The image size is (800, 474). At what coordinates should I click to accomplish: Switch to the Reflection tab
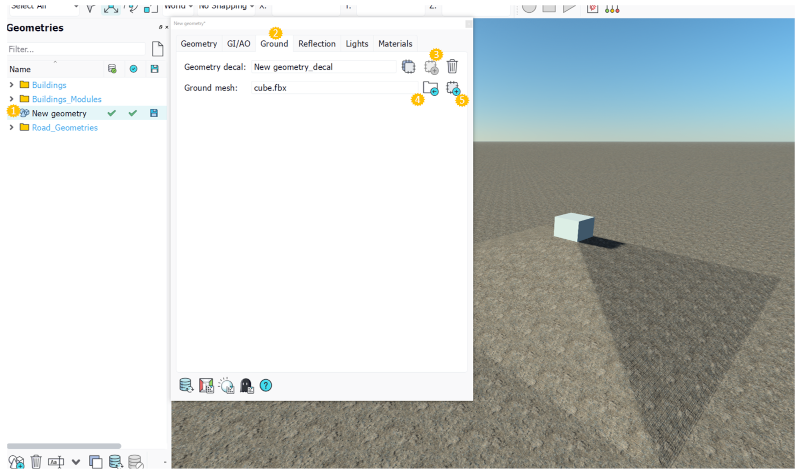click(x=316, y=44)
